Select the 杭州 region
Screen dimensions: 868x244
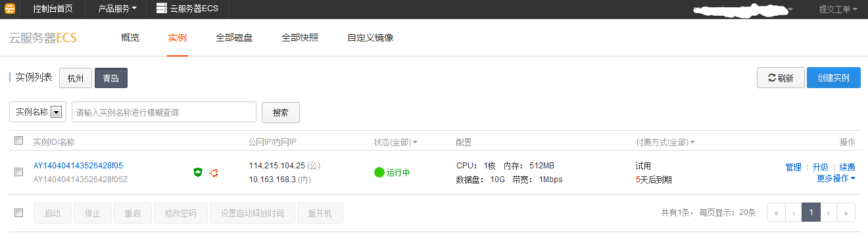tap(76, 78)
